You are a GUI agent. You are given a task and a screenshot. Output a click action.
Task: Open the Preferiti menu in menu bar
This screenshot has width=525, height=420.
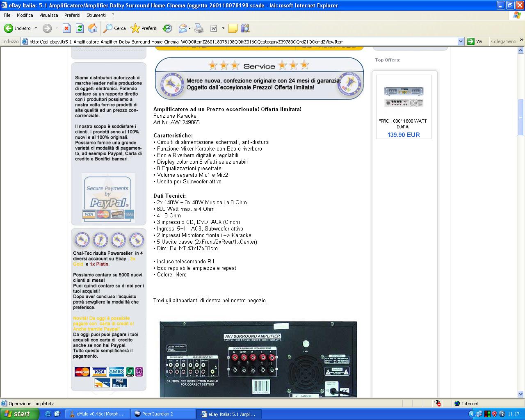(x=72, y=15)
